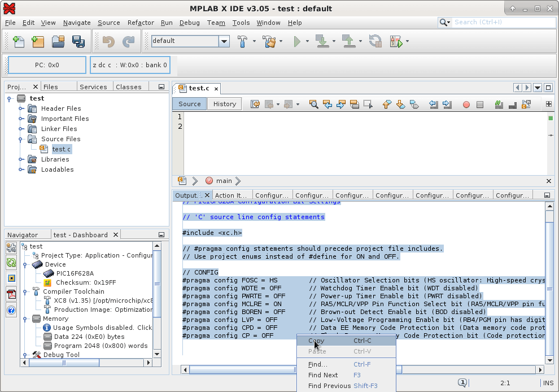Click the Shift Line Right icon

447,104
